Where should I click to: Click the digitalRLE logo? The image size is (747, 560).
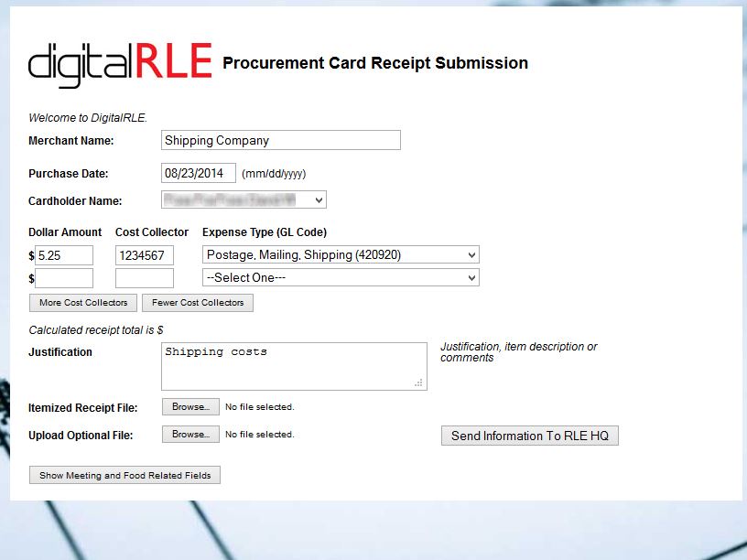(x=120, y=63)
